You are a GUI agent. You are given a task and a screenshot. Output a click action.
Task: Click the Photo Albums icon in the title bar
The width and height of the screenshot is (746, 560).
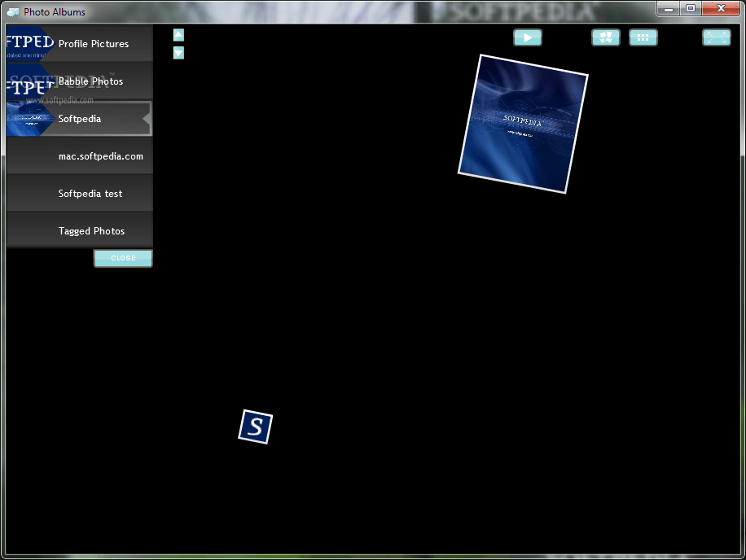tap(11, 11)
